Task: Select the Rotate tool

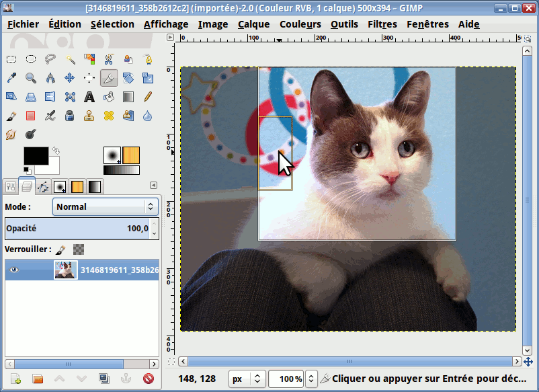Action: (128, 78)
